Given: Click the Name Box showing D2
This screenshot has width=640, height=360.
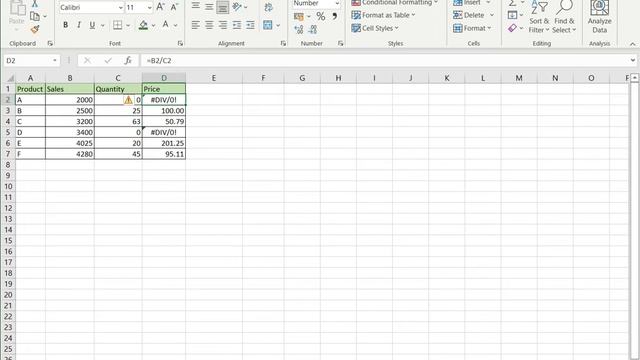Looking at the screenshot, I should tap(31, 60).
